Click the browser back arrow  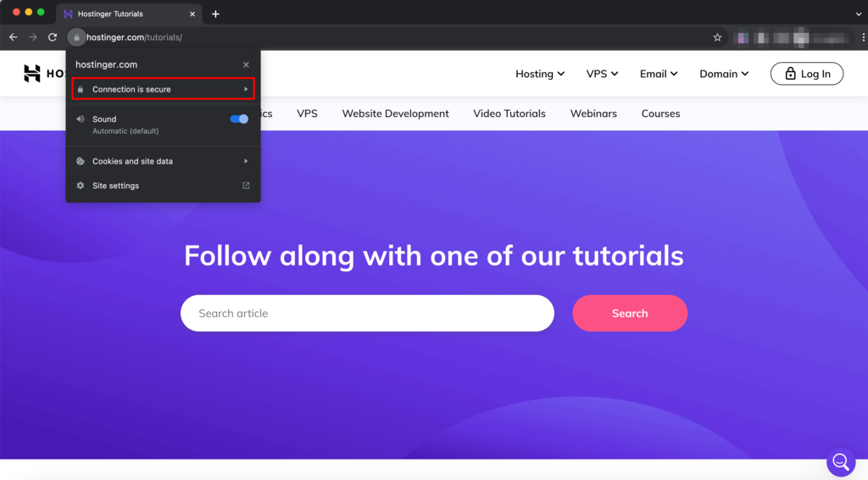(14, 37)
